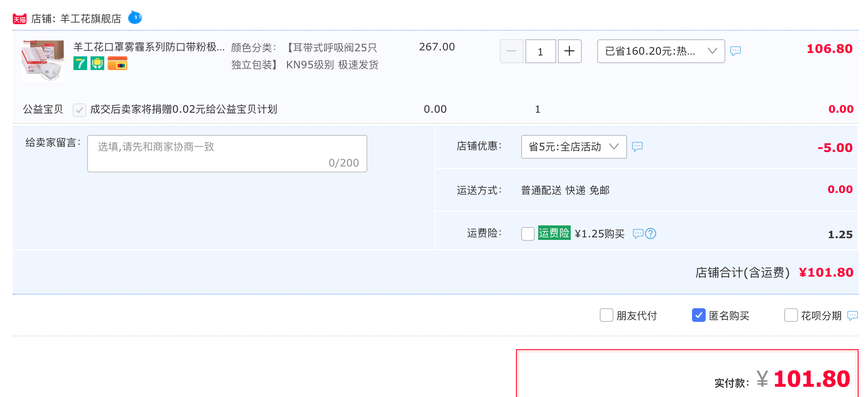868x397 pixels.
Task: Click the shipping method text 普通配送 快递 免邮
Action: [565, 190]
